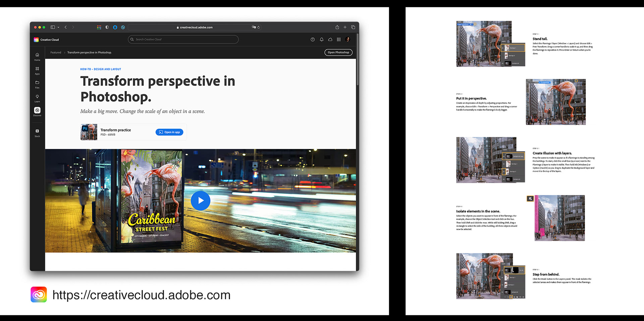Viewport: 644px width, 321px height.
Task: Open the notifications bell
Action: tap(322, 40)
